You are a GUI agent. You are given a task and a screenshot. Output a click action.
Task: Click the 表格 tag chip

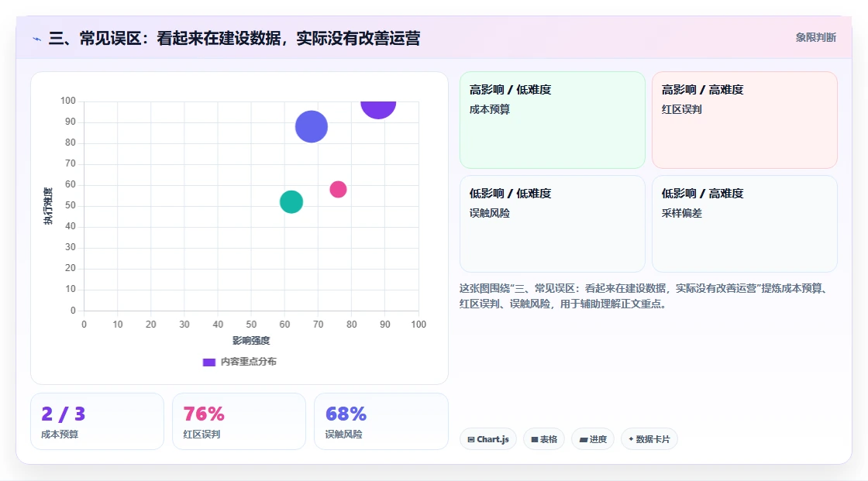[543, 439]
